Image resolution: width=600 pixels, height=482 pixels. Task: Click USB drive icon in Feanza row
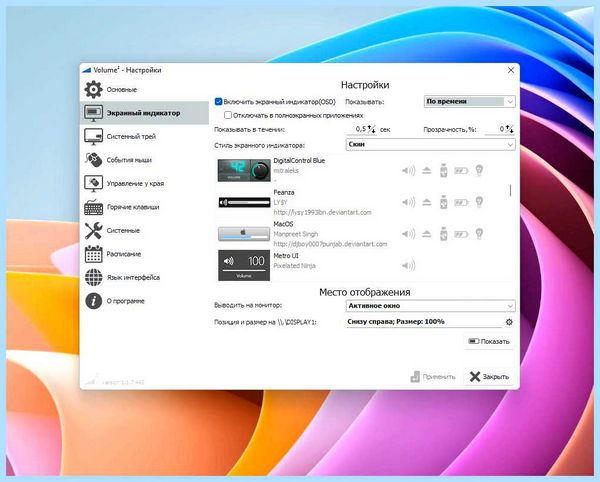tap(443, 202)
